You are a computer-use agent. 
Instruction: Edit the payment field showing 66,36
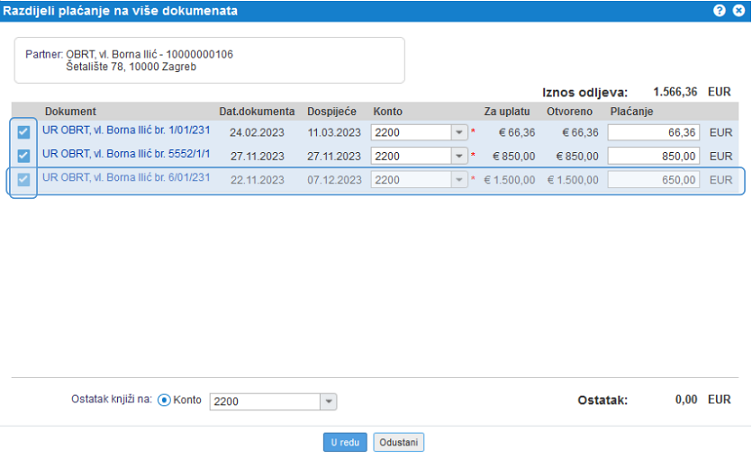(x=654, y=132)
